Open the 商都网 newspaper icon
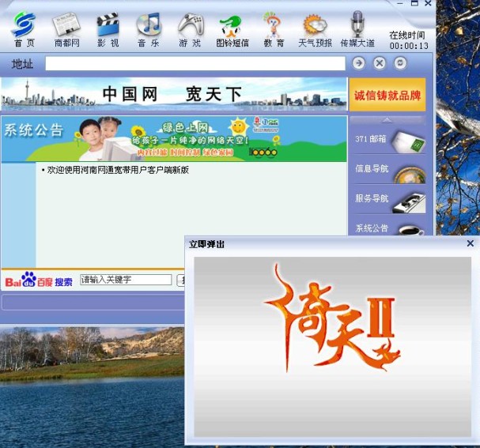Image resolution: width=480 pixels, height=448 pixels. (x=66, y=30)
